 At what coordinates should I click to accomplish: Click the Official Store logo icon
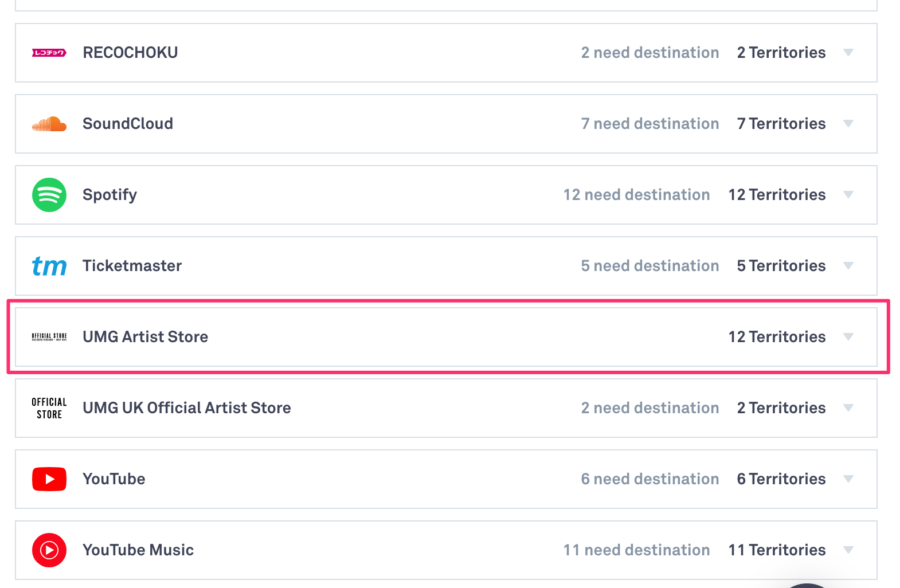49,408
